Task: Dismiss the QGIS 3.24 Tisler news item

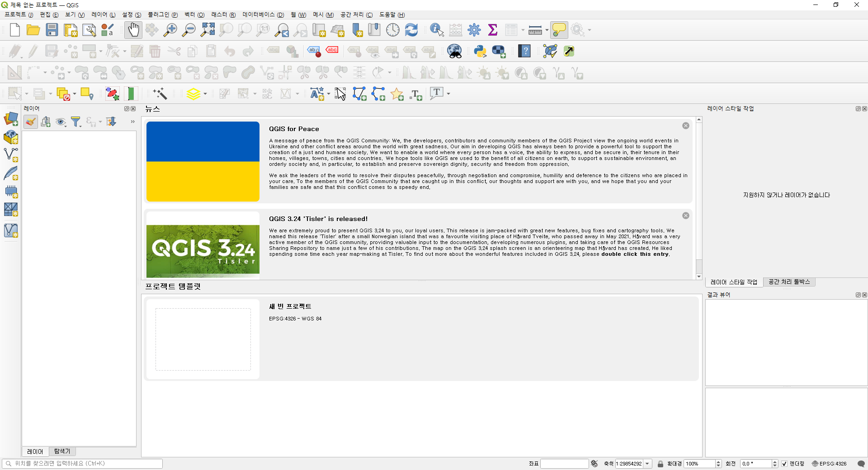Action: tap(686, 216)
